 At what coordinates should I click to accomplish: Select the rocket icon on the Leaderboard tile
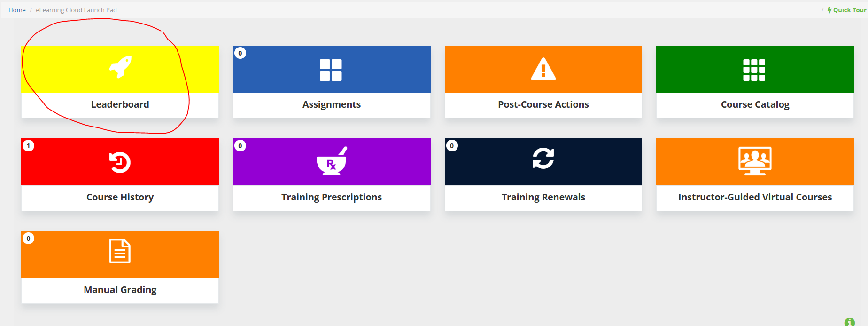(120, 69)
